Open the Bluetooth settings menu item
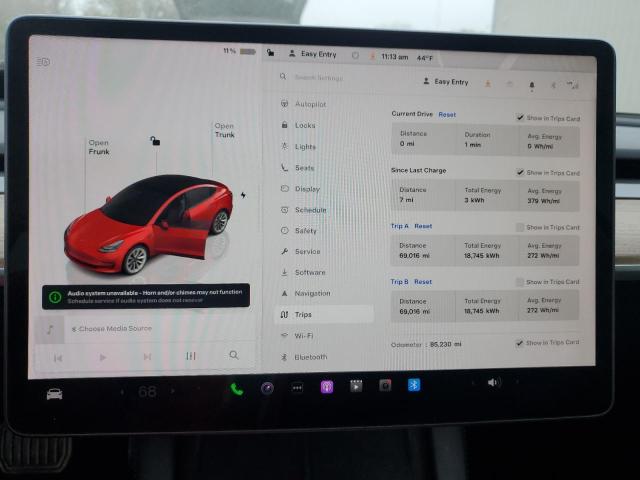Screen dimensions: 640x480 tap(304, 357)
